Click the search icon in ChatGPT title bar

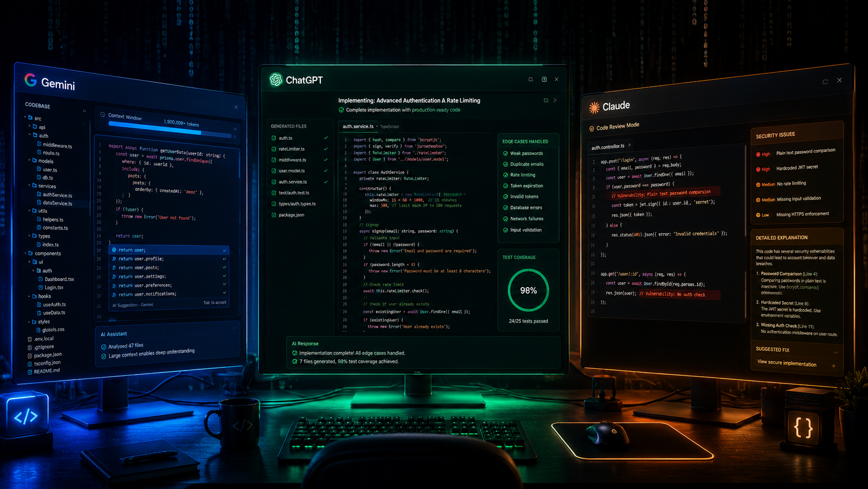531,80
